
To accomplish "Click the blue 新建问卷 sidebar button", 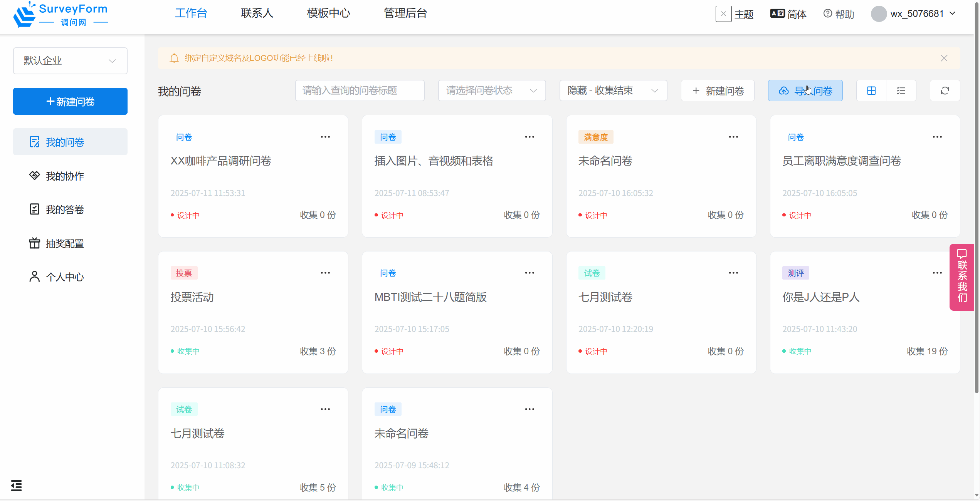I will tap(70, 101).
